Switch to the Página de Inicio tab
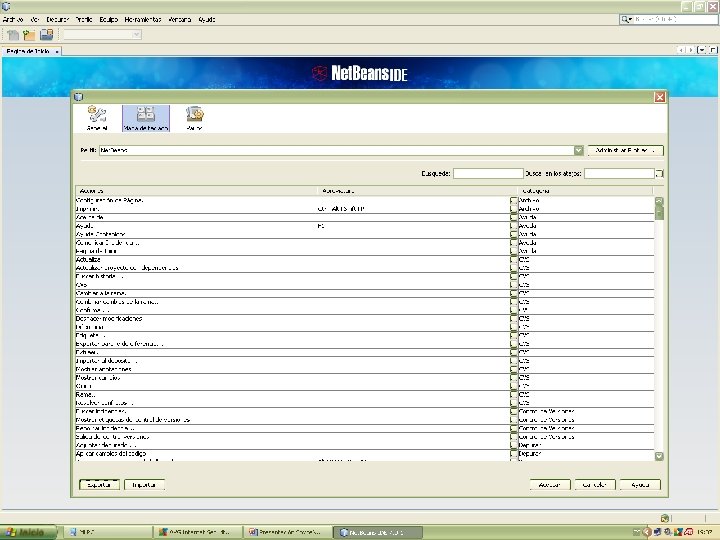 28,51
